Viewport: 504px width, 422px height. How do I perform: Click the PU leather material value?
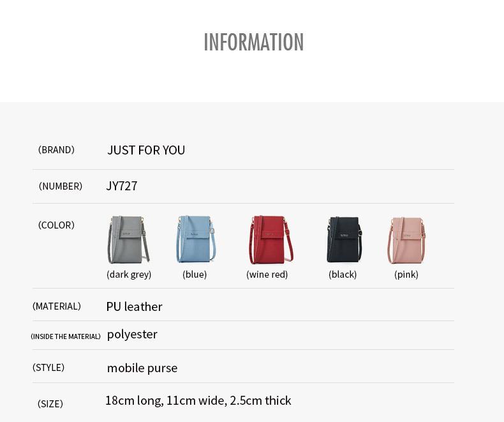point(134,306)
